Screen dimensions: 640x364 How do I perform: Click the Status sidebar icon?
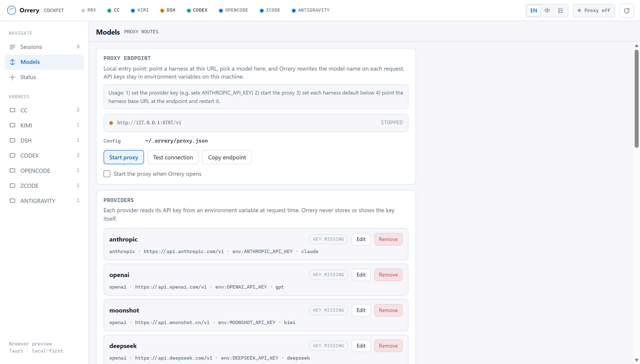tap(12, 77)
